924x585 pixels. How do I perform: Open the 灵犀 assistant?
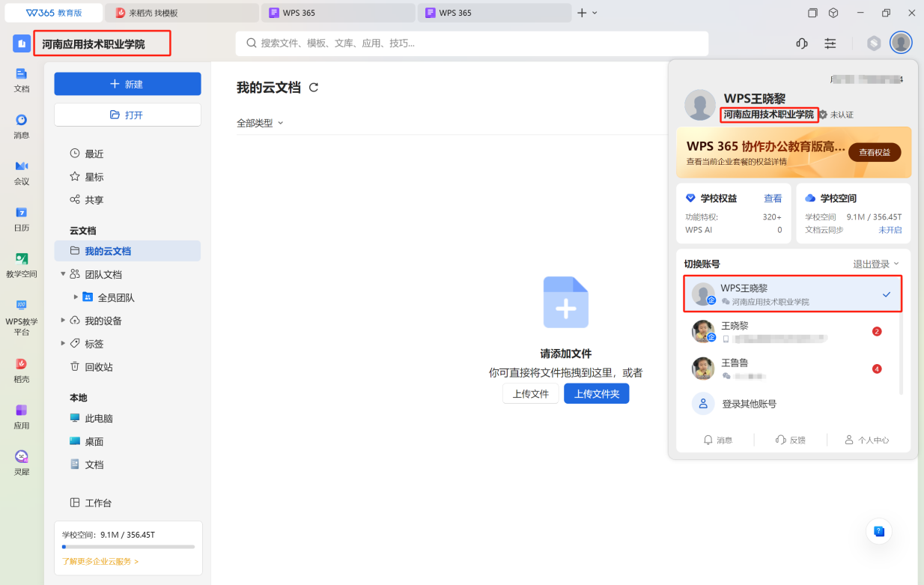pos(22,463)
